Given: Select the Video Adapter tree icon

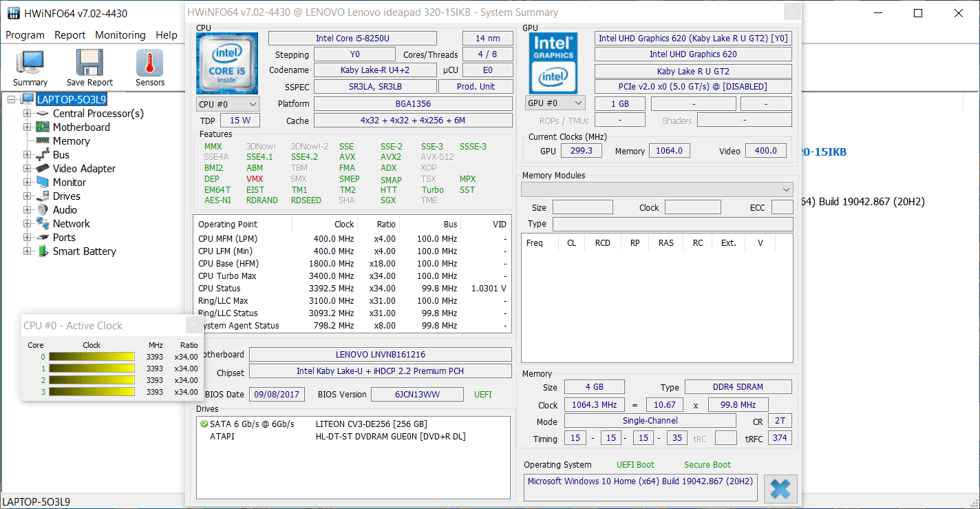Looking at the screenshot, I should click(43, 169).
